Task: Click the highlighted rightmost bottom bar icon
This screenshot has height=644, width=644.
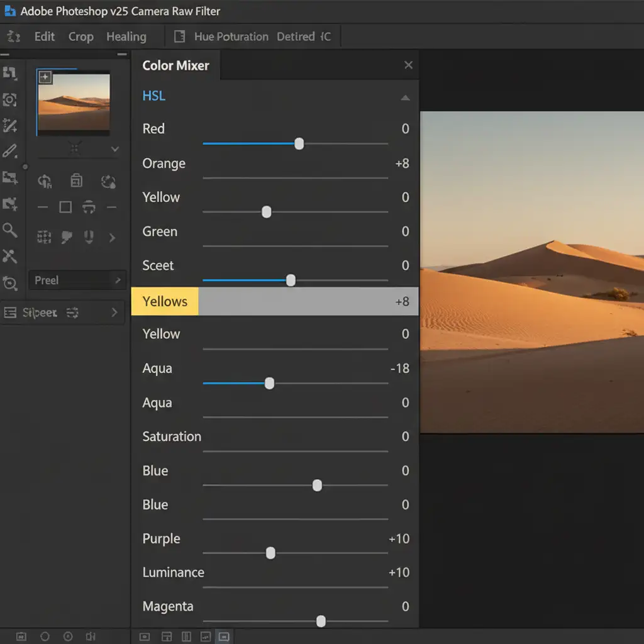Action: point(223,636)
